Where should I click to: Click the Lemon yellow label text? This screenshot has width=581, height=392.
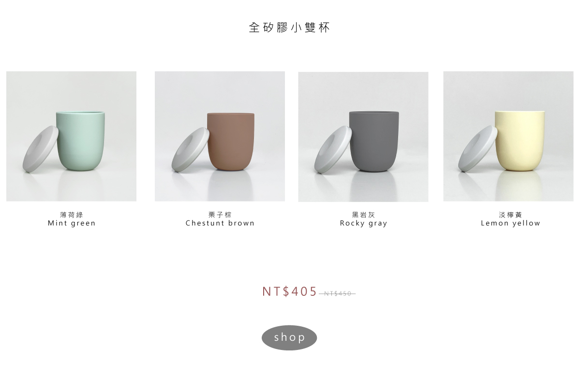510,223
